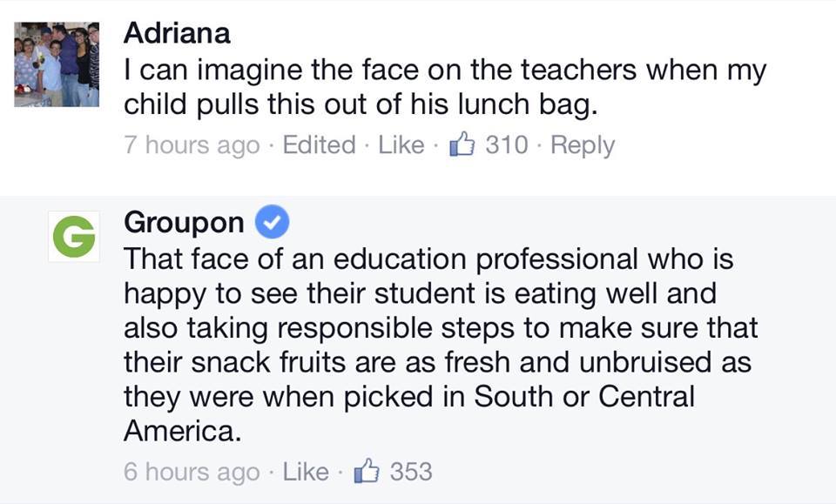Click the "6 hours ago" timestamp
836x504 pixels.
pyautogui.click(x=192, y=472)
